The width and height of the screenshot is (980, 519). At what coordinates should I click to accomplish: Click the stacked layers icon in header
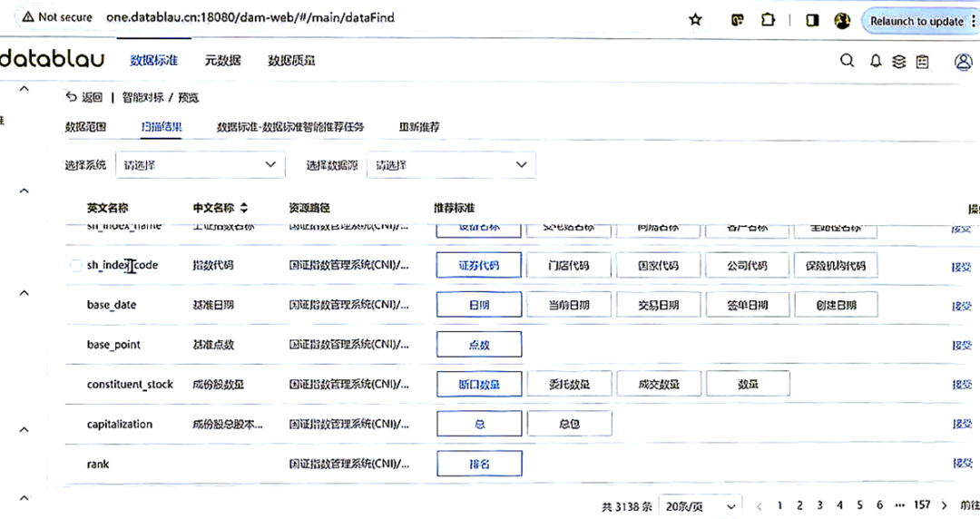pos(899,61)
